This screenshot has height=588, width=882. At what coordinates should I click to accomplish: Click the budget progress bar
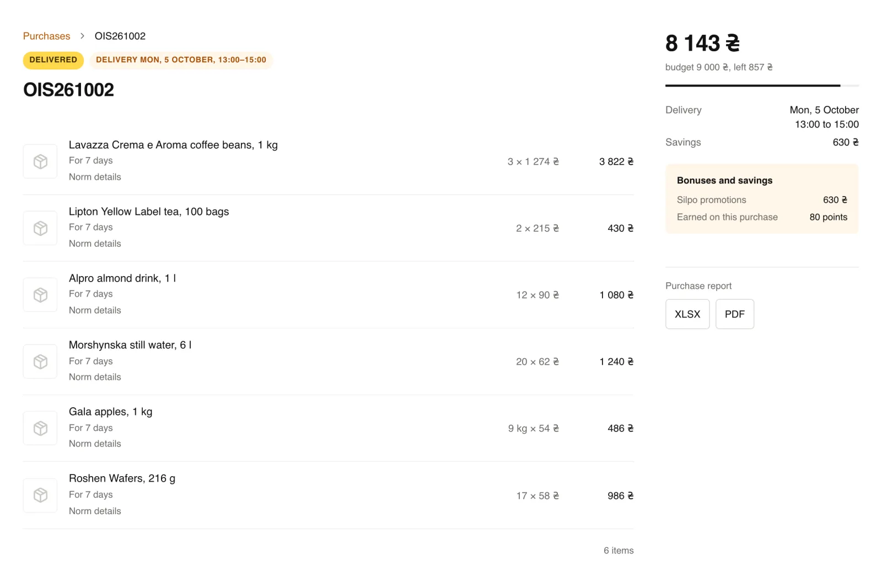pos(762,85)
